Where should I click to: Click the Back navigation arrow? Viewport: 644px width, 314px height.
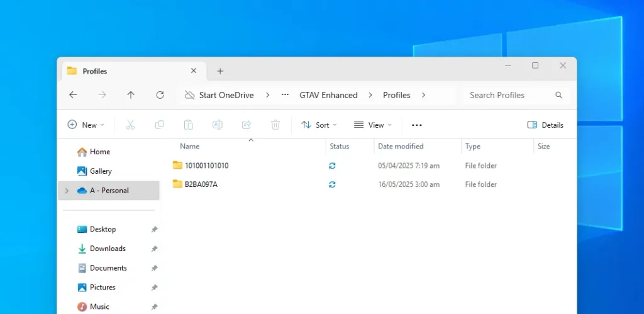click(73, 95)
